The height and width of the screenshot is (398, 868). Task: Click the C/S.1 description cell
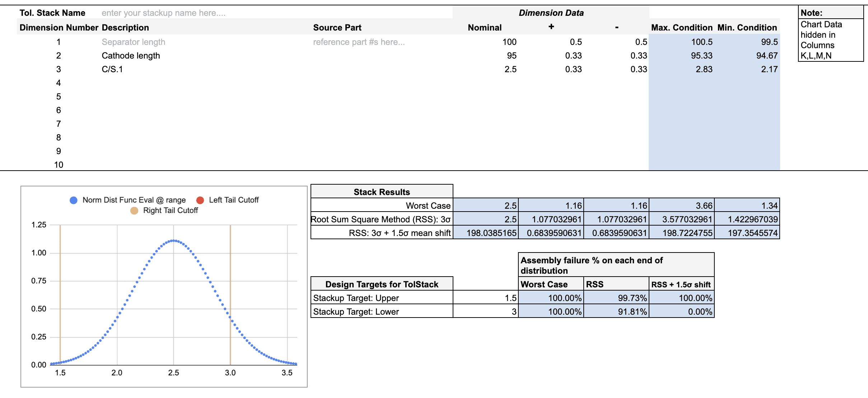(112, 69)
